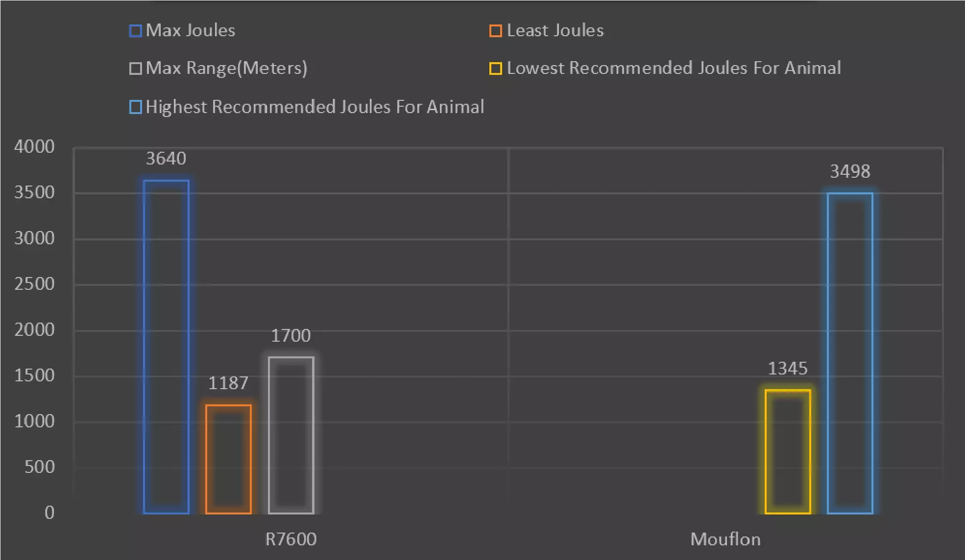Viewport: 965px width, 560px height.
Task: Select the Max Joules legend label
Action: tap(191, 30)
